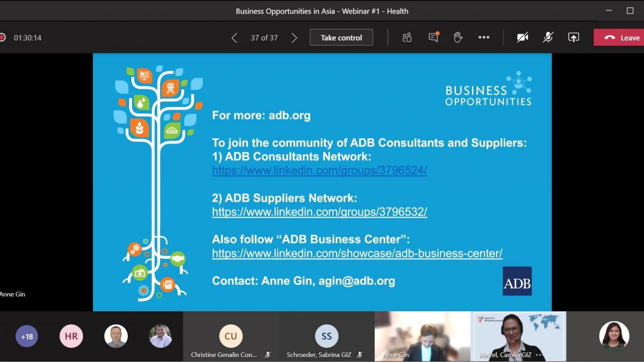Screen dimensions: 644x362
Task: Open the share content tray
Action: click(574, 38)
